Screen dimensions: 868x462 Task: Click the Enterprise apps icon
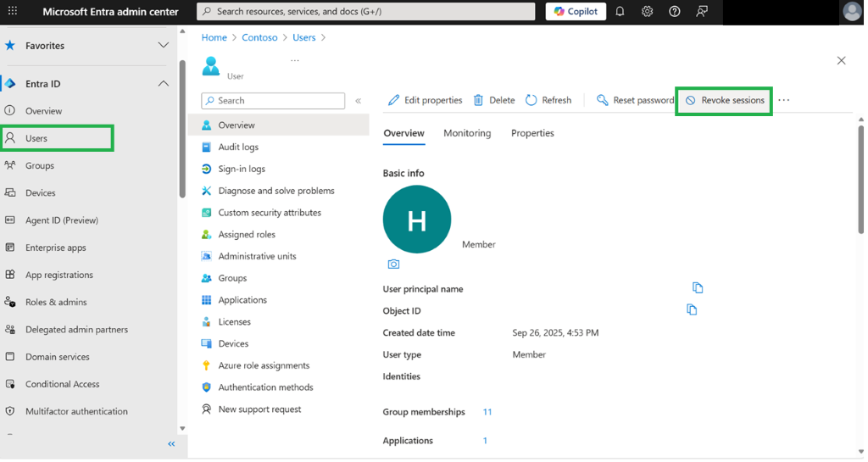(10, 248)
